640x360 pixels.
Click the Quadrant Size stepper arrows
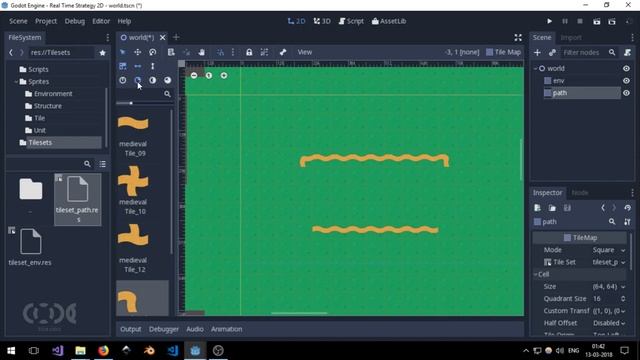coord(623,299)
